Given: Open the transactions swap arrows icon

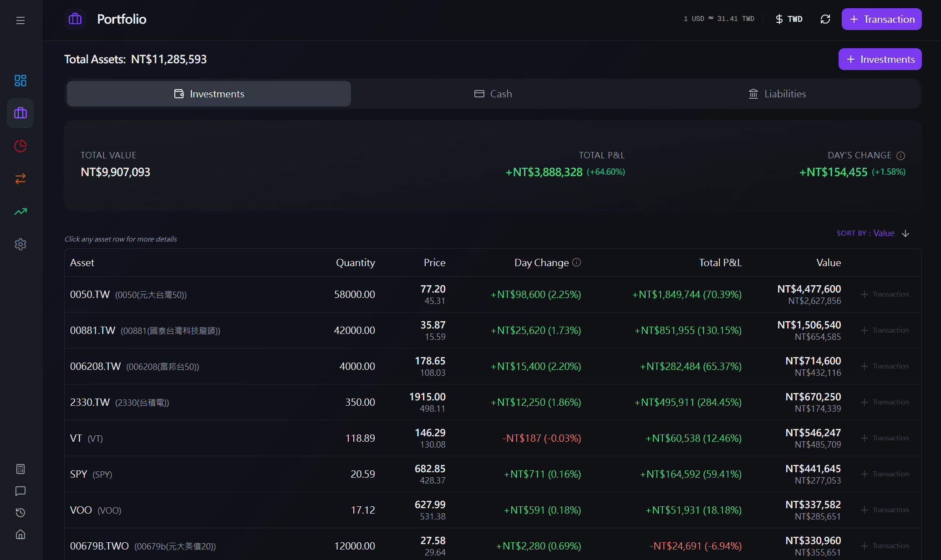Looking at the screenshot, I should tap(20, 179).
